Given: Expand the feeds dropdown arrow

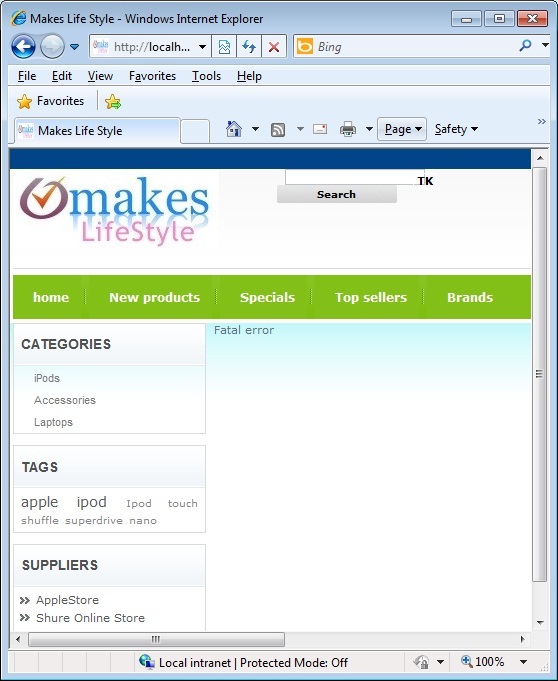Looking at the screenshot, I should click(x=300, y=129).
